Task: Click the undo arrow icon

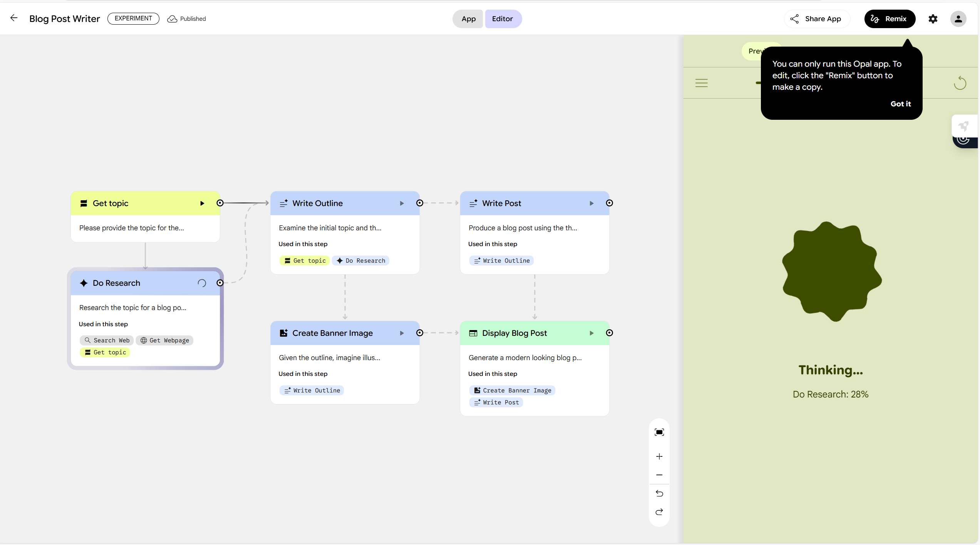Action: (659, 493)
